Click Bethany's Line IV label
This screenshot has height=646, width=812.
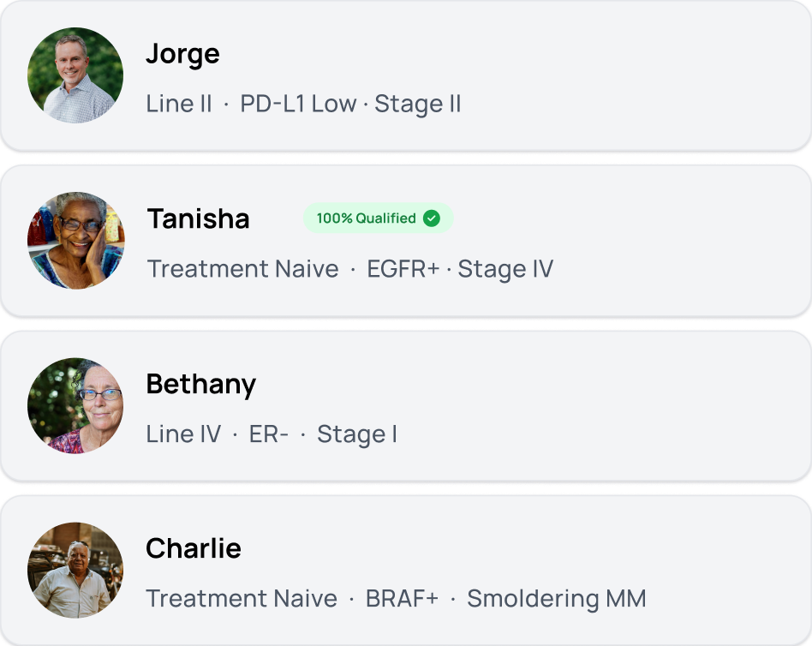(x=183, y=434)
